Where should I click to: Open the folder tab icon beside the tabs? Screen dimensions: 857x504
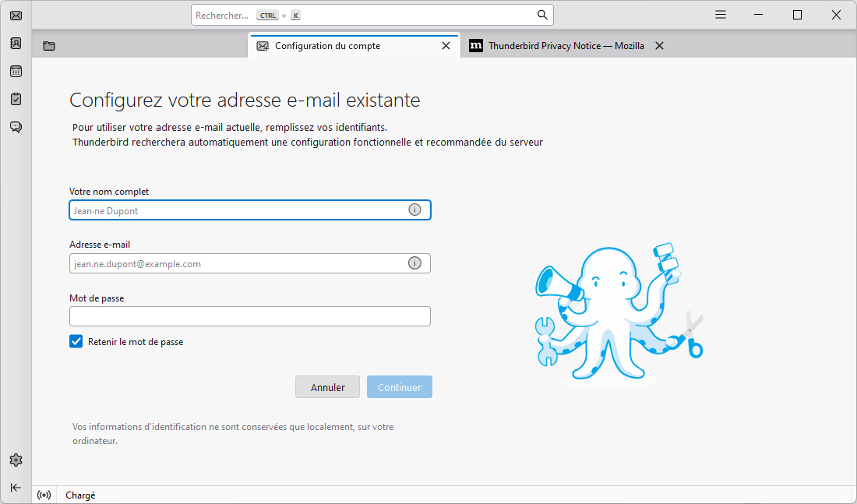pos(48,46)
